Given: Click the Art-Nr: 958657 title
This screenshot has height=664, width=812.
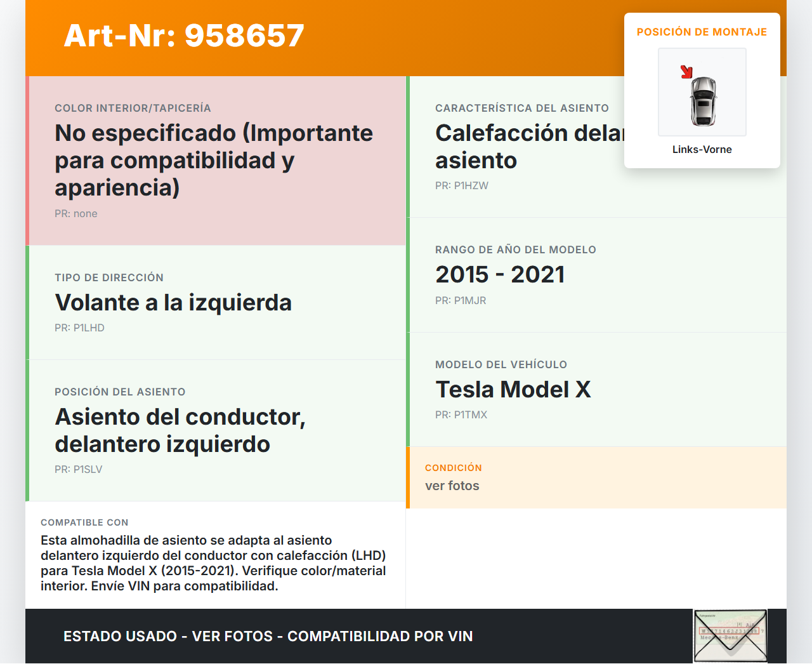Looking at the screenshot, I should (184, 36).
